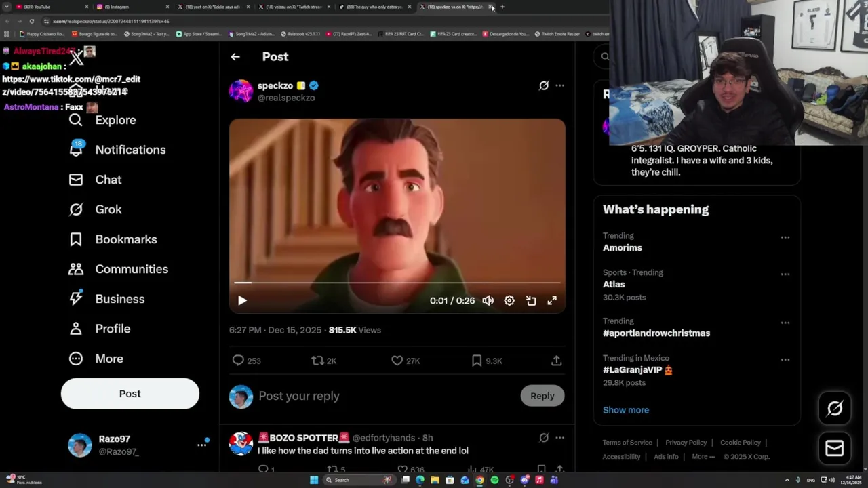Screen dimensions: 868x488
Task: Open Grok from the sidebar
Action: (x=95, y=209)
